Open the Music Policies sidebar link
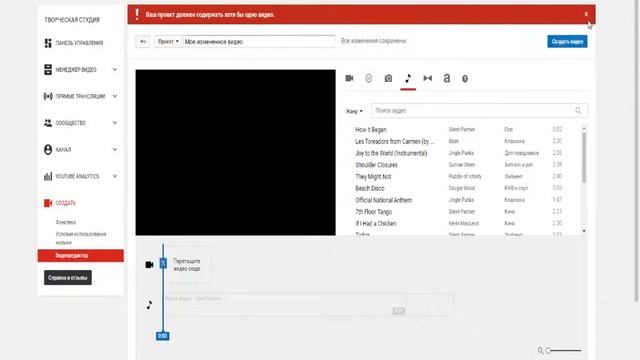This screenshot has height=360, width=640. [x=81, y=238]
